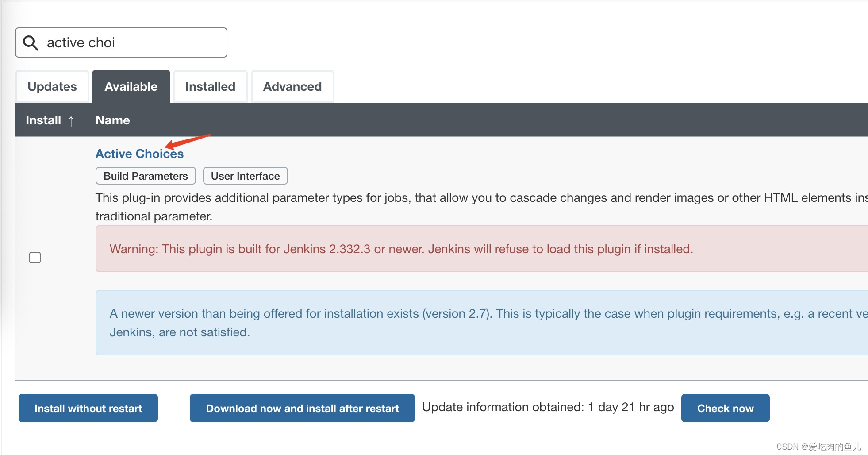This screenshot has height=455, width=868.
Task: Enable the Active Choices install checkbox
Action: click(x=35, y=257)
